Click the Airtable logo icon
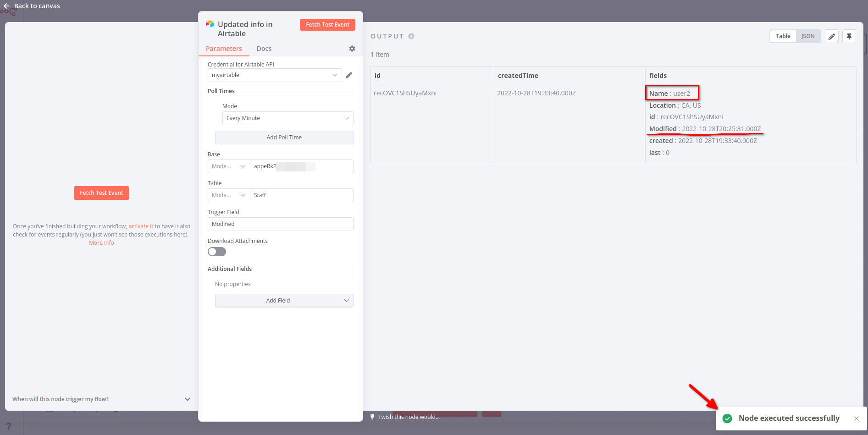Image resolution: width=868 pixels, height=435 pixels. click(x=210, y=24)
